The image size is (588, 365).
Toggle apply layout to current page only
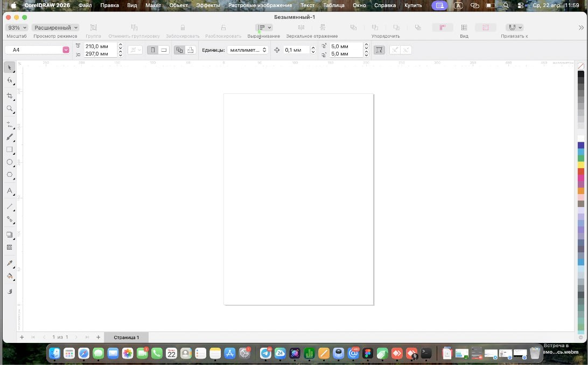click(x=191, y=50)
